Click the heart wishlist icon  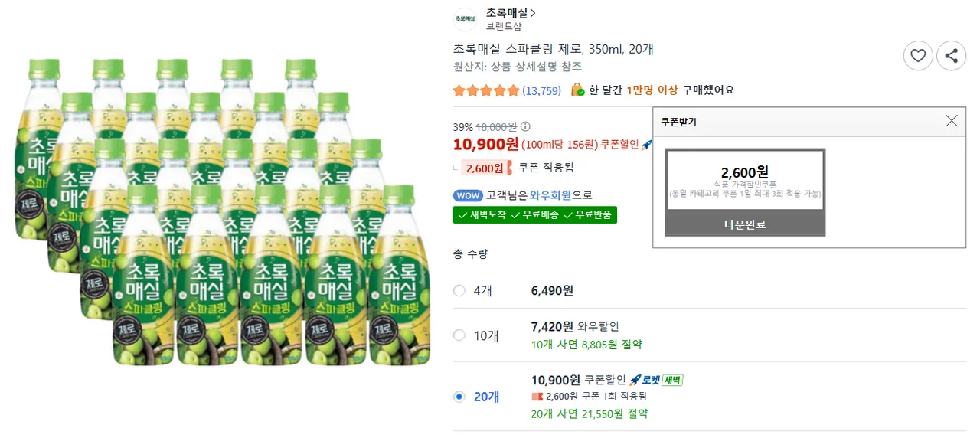tap(918, 56)
